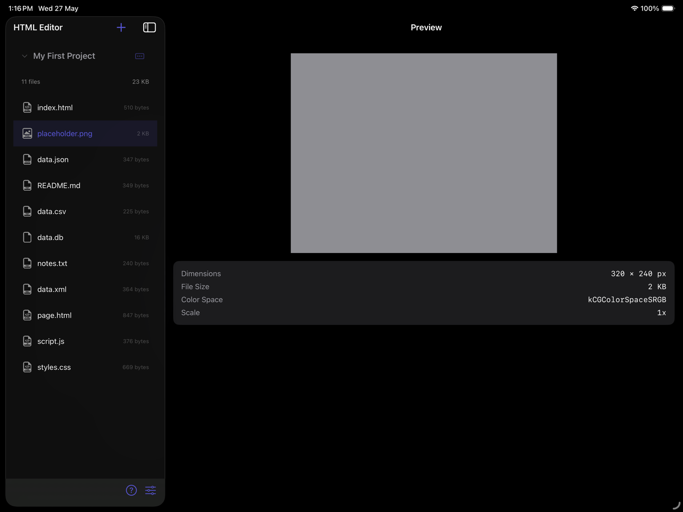Click the index.html file icon
Viewport: 683px width, 512px height.
(27, 107)
